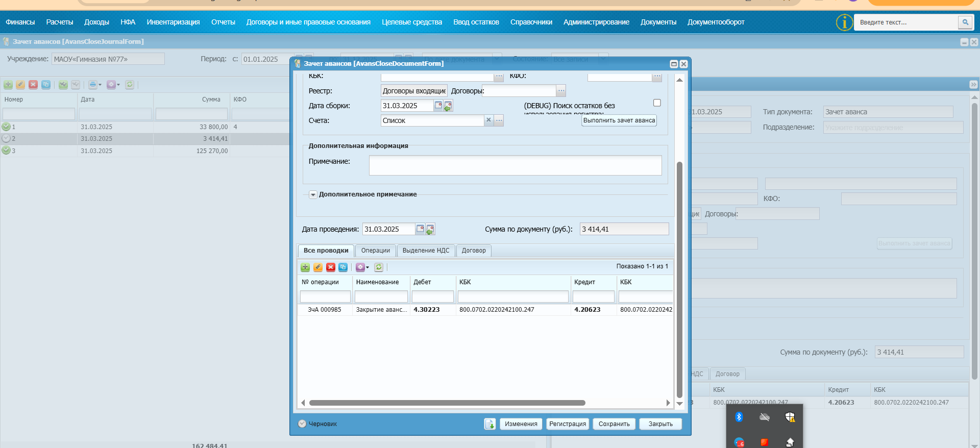Open the Отчеты menu
Viewport: 980px width, 448px height.
coord(224,22)
